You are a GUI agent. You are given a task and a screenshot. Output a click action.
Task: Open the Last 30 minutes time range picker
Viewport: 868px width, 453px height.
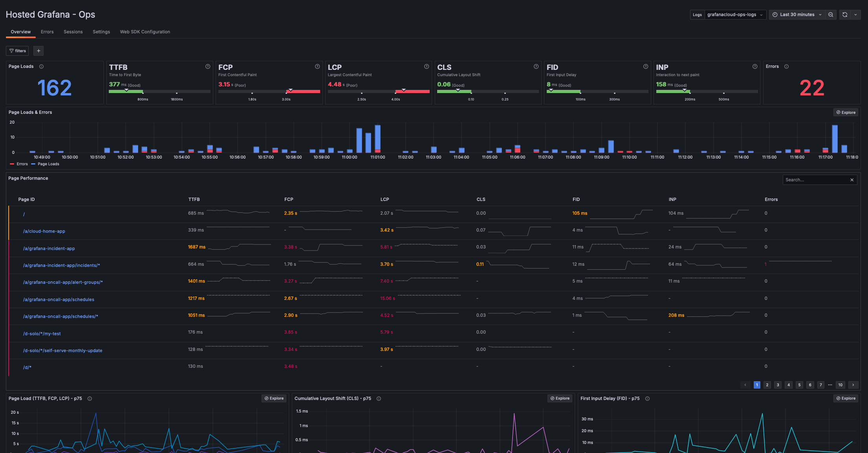tap(798, 15)
